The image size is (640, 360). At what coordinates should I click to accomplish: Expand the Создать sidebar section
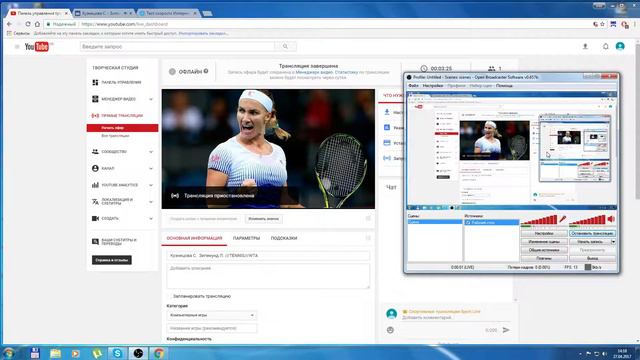[x=151, y=219]
